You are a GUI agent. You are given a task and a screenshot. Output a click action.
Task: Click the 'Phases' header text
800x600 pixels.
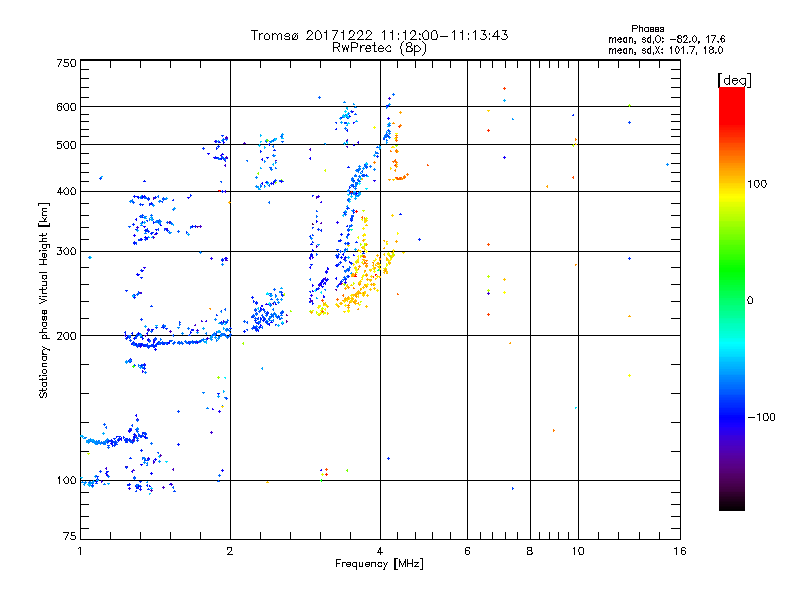tap(647, 29)
